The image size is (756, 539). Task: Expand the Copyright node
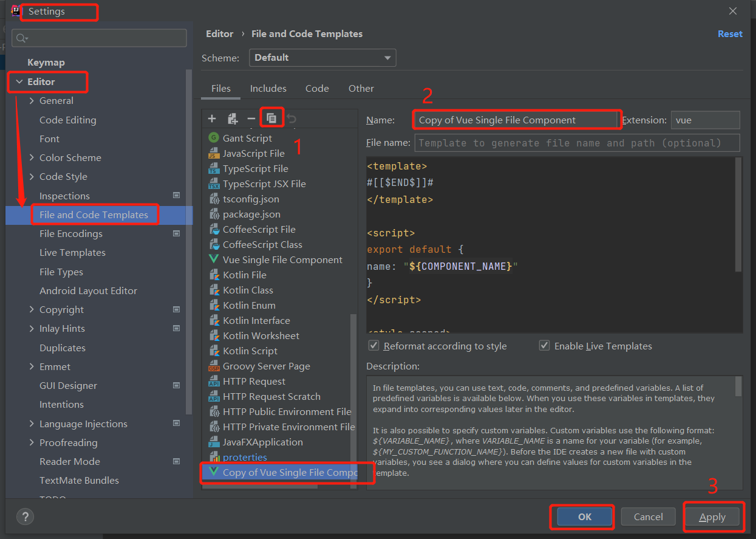32,309
